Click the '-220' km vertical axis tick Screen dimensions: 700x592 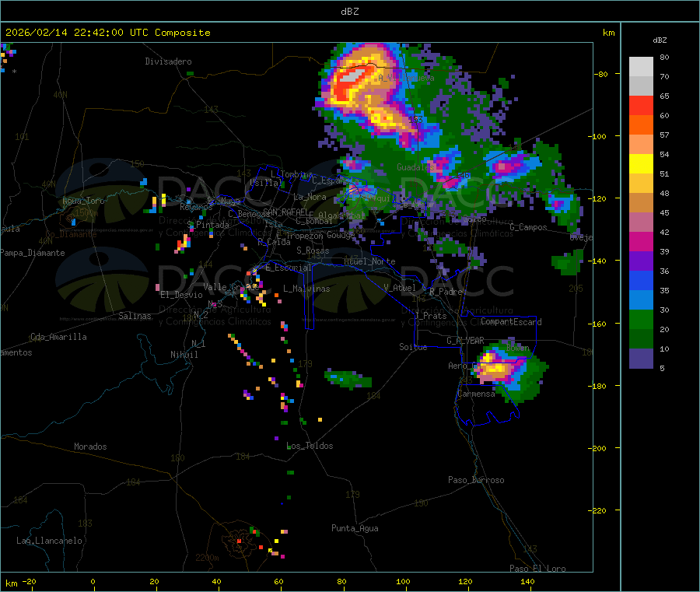click(x=597, y=511)
